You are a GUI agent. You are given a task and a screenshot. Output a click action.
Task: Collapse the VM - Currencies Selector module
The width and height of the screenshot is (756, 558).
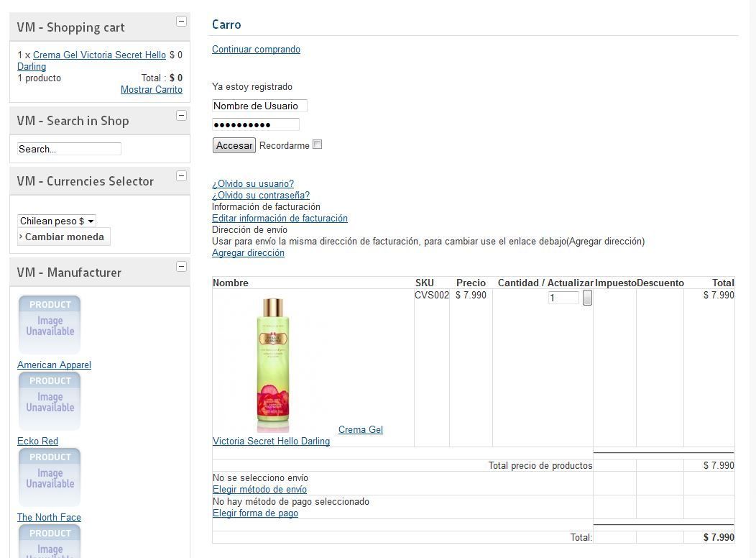click(x=181, y=176)
